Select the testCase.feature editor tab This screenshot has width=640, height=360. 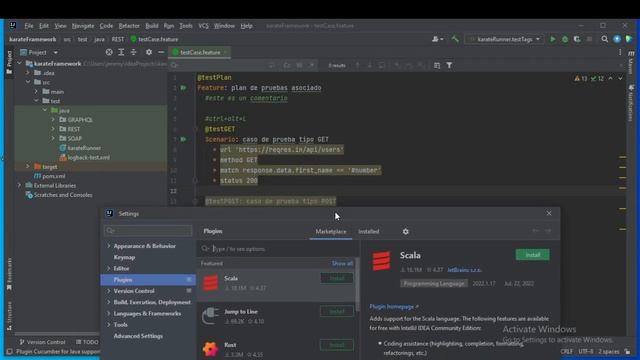point(200,52)
